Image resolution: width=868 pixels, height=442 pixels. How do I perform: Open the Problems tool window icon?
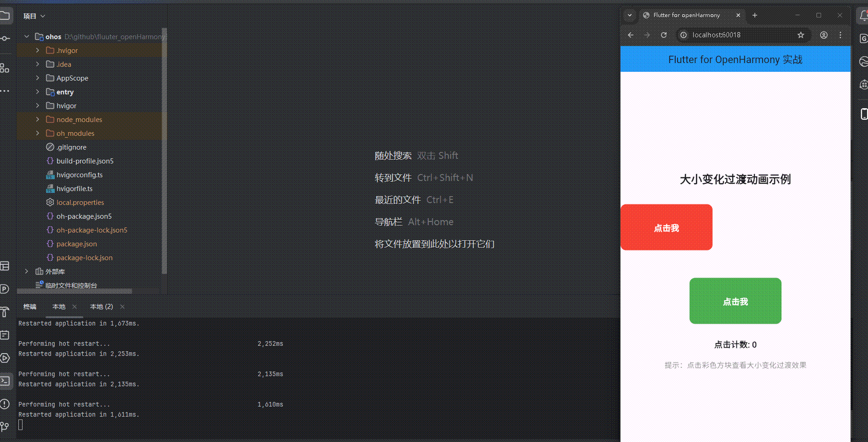click(x=5, y=404)
